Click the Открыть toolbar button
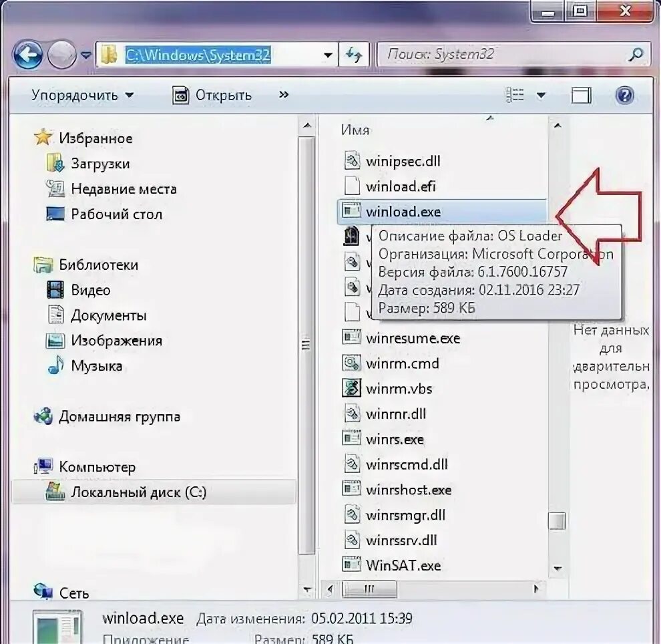The height and width of the screenshot is (644, 661). coord(212,96)
